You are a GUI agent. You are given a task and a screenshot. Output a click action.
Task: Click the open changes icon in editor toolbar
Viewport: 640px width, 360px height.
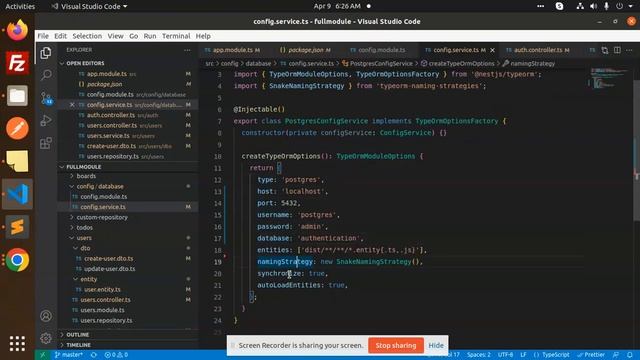604,50
